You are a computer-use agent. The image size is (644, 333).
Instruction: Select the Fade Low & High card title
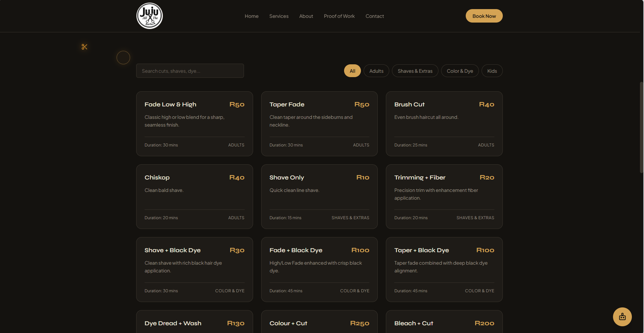tap(170, 104)
